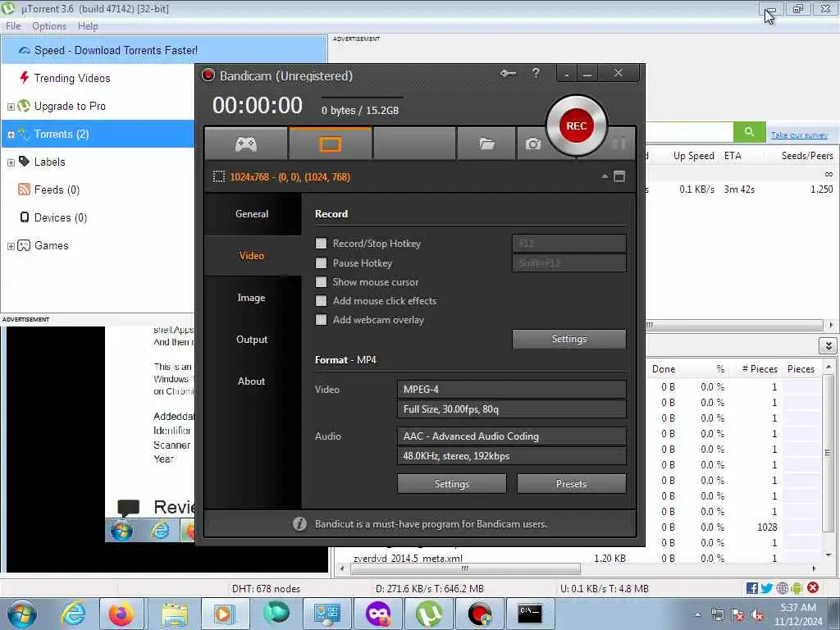The height and width of the screenshot is (630, 840).
Task: Open Windows Start menu orb
Action: coord(22,614)
